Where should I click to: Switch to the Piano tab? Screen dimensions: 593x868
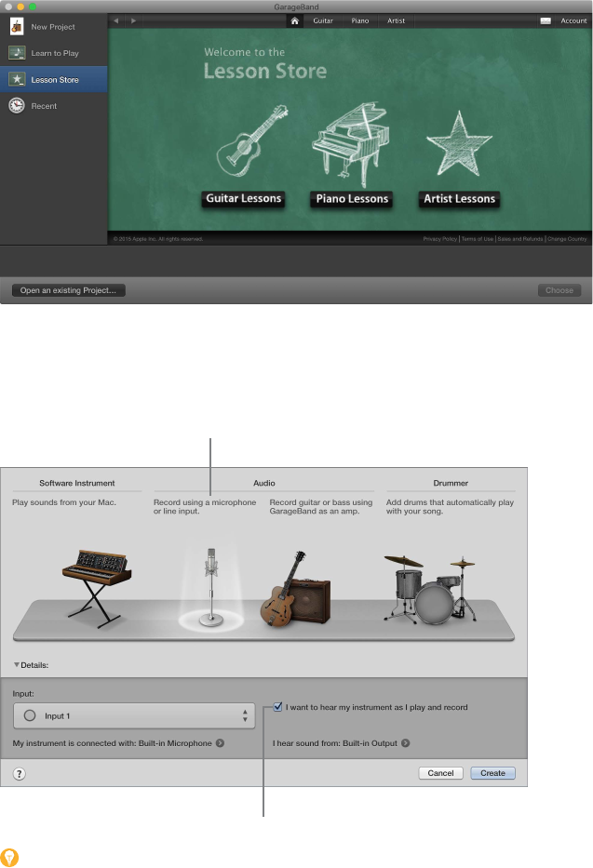pos(360,20)
